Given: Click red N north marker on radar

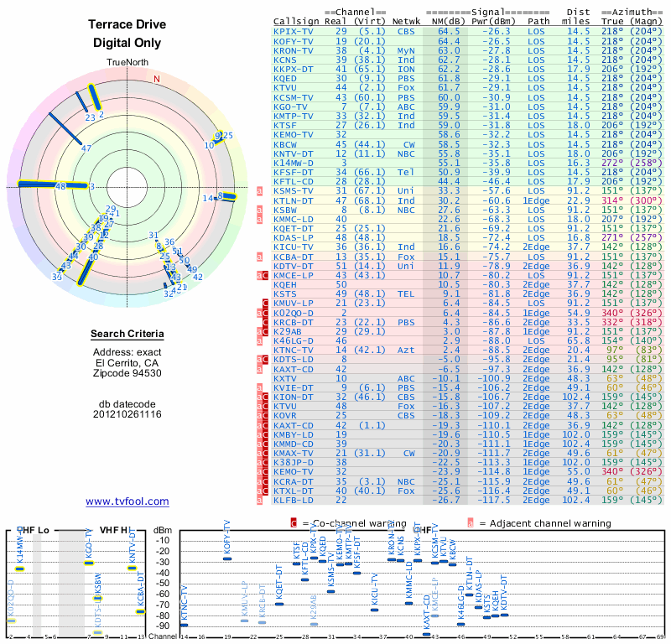Looking at the screenshot, I should (157, 79).
